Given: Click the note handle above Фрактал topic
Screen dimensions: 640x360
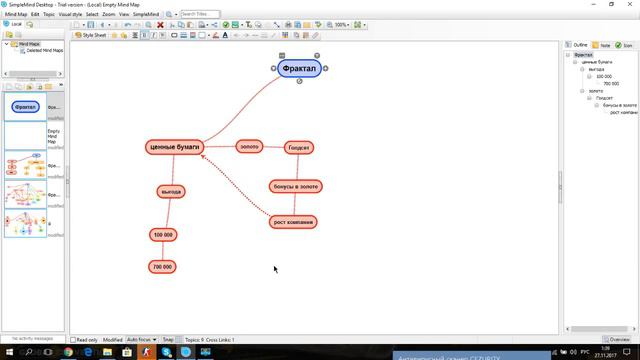Looking at the screenshot, I should (282, 56).
